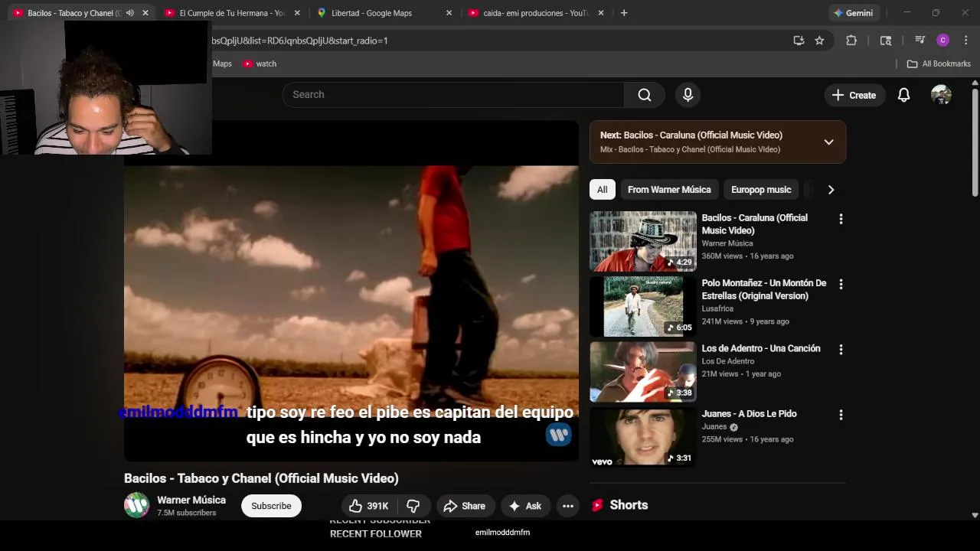Open Chrome media controls icon
980x551 pixels.
point(920,41)
